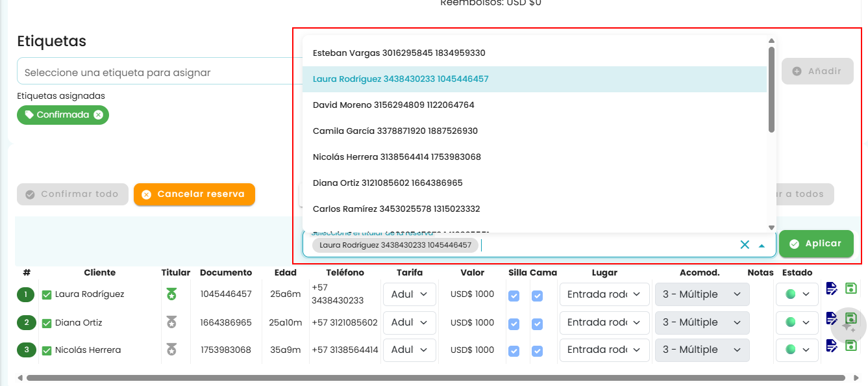This screenshot has height=386, width=868.
Task: Click the green titular medal for Laura Rodríguez
Action: coord(171,294)
